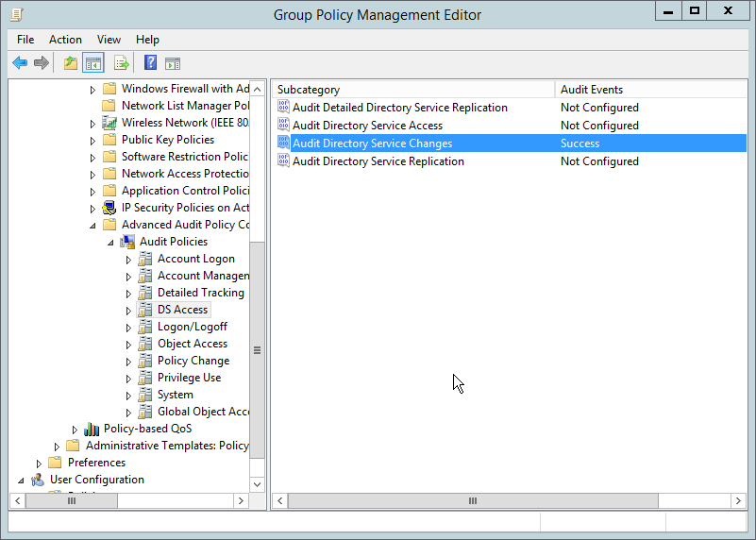Viewport: 756px width, 540px height.
Task: Toggle the Show/Hide Console Tree button
Action: (93, 63)
